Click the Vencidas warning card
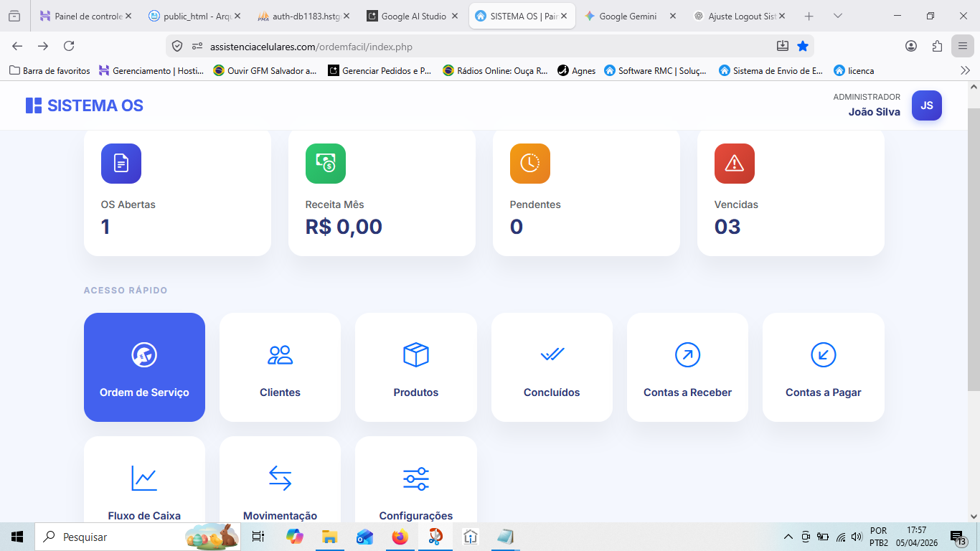 click(790, 192)
